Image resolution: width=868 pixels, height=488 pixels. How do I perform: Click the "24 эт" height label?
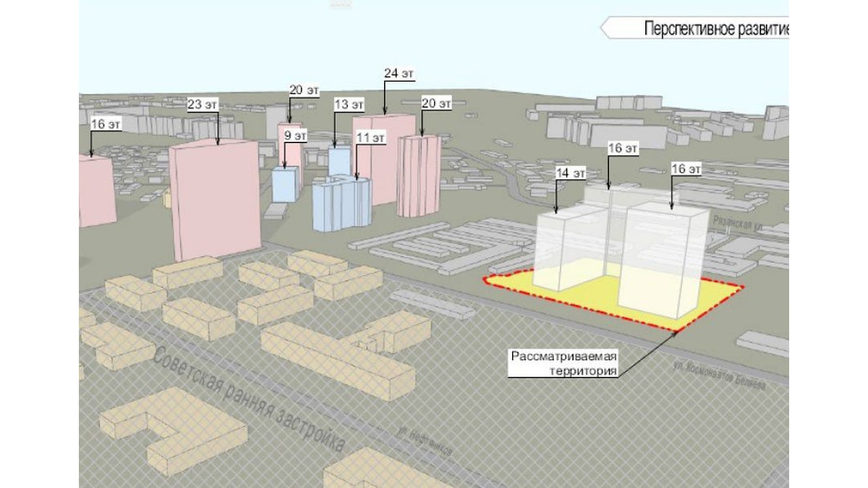tap(399, 74)
